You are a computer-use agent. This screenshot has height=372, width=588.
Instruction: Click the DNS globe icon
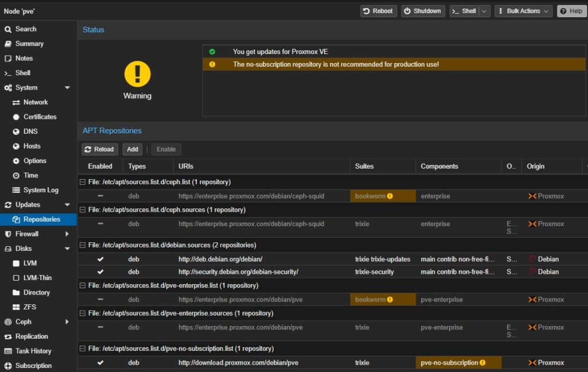tap(16, 131)
